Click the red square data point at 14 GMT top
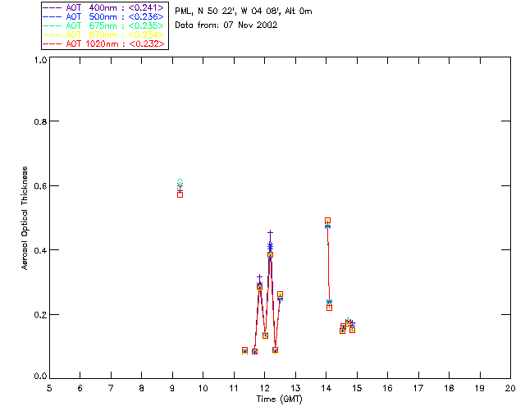Viewport: 525px width, 420px height. coord(328,221)
